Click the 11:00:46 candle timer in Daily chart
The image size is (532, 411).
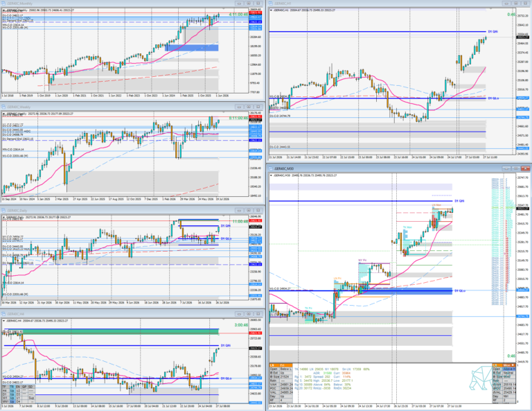coord(240,222)
